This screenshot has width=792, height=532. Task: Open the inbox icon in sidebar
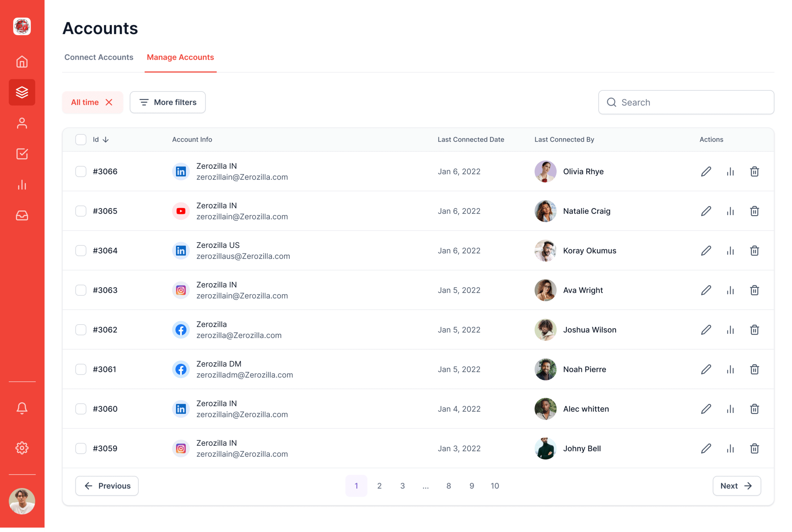pyautogui.click(x=22, y=215)
